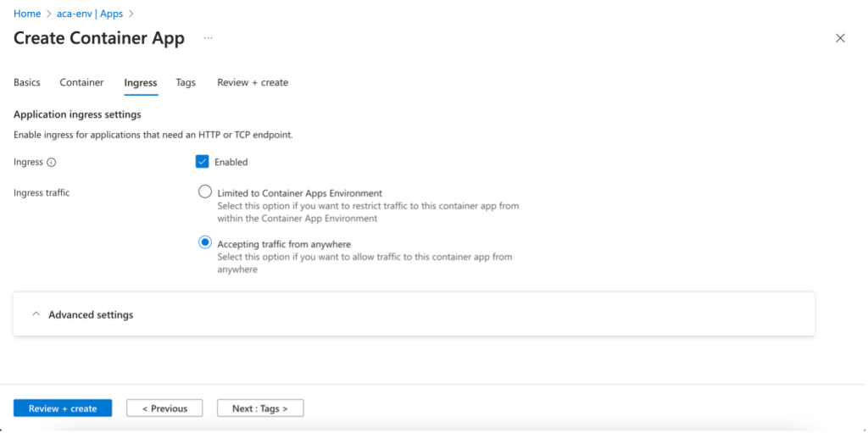Click the info icon next to Ingress
Image resolution: width=868 pixels, height=433 pixels.
[52, 162]
